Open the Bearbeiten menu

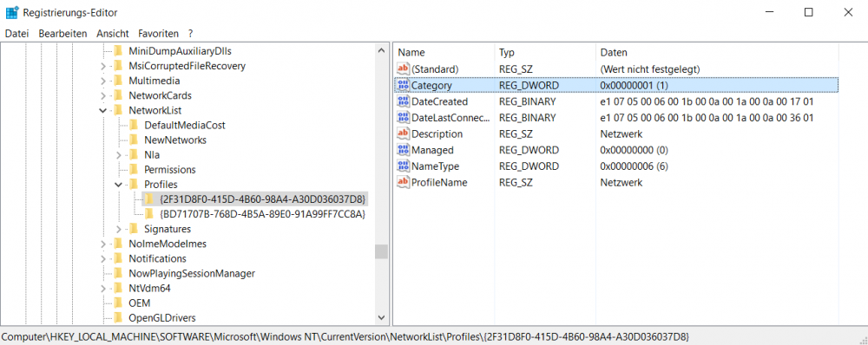pyautogui.click(x=62, y=33)
